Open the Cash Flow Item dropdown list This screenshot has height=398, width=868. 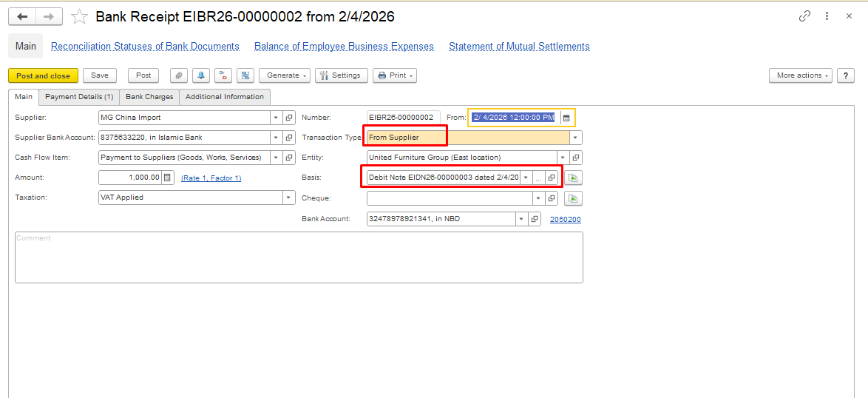[x=276, y=158]
